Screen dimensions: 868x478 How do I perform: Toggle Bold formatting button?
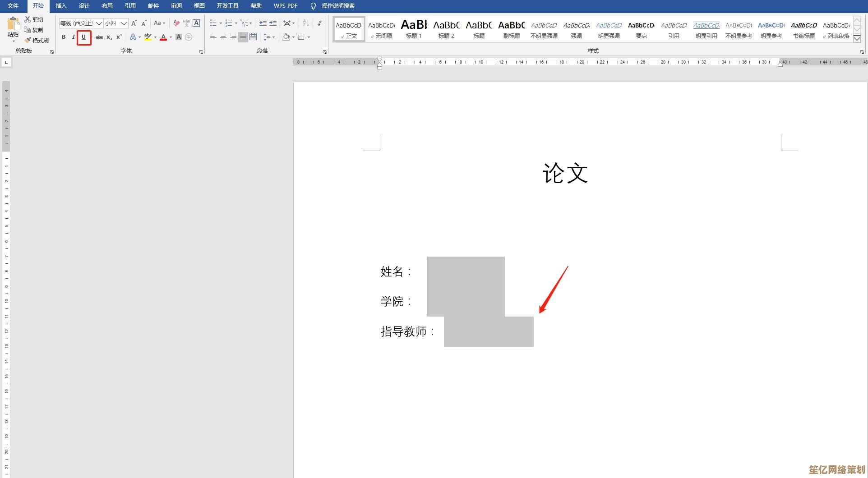pyautogui.click(x=64, y=37)
